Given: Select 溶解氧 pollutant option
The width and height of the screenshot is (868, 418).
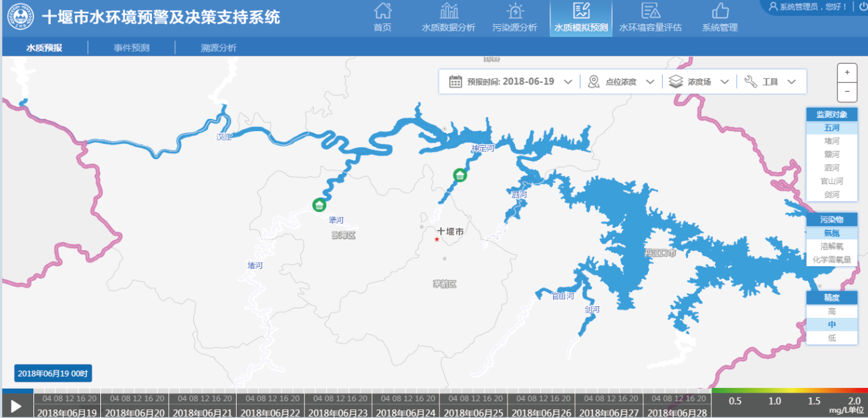Looking at the screenshot, I should point(831,247).
